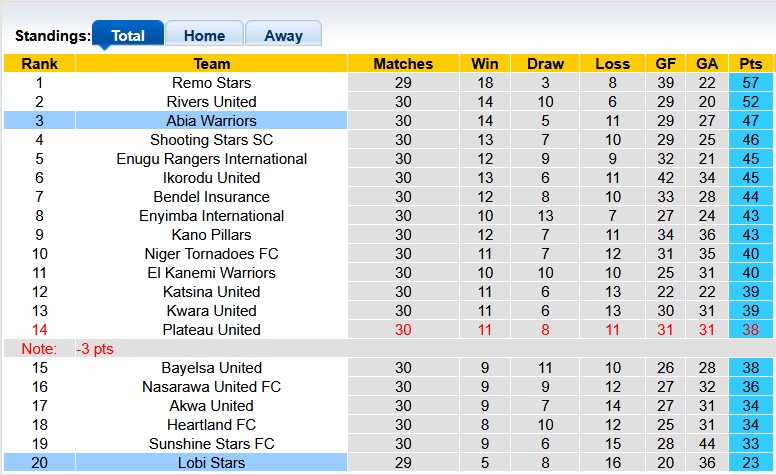Screen dimensions: 776x475
Task: Open the Home standings tab
Action: click(204, 36)
